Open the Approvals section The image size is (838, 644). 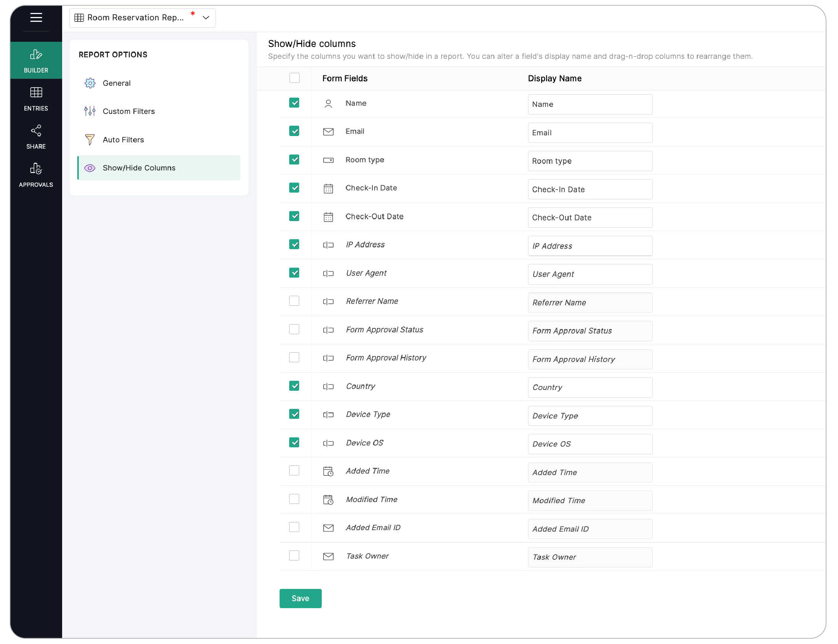coord(36,175)
